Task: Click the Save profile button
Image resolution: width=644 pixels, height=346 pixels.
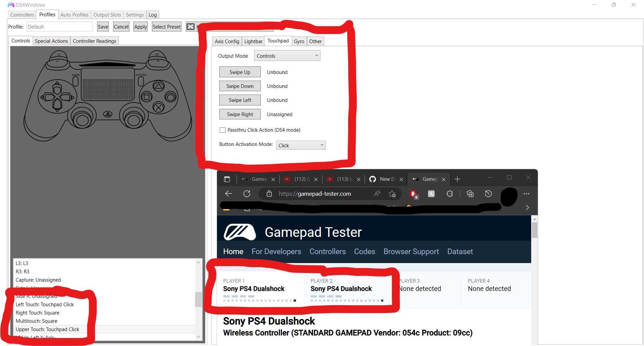Action: (x=103, y=27)
